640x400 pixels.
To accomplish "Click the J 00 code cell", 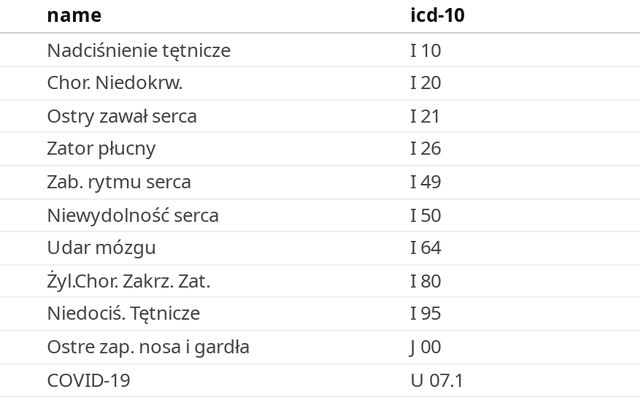I will (425, 347).
